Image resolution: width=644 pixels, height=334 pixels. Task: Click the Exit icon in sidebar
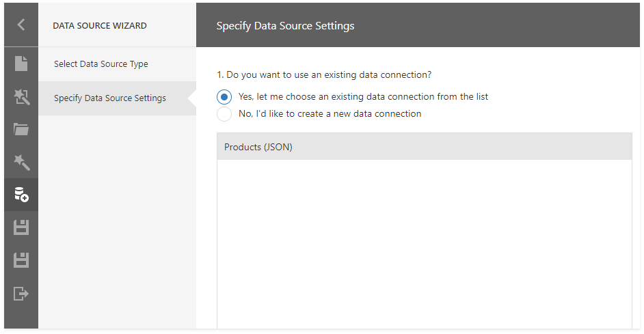click(x=21, y=293)
